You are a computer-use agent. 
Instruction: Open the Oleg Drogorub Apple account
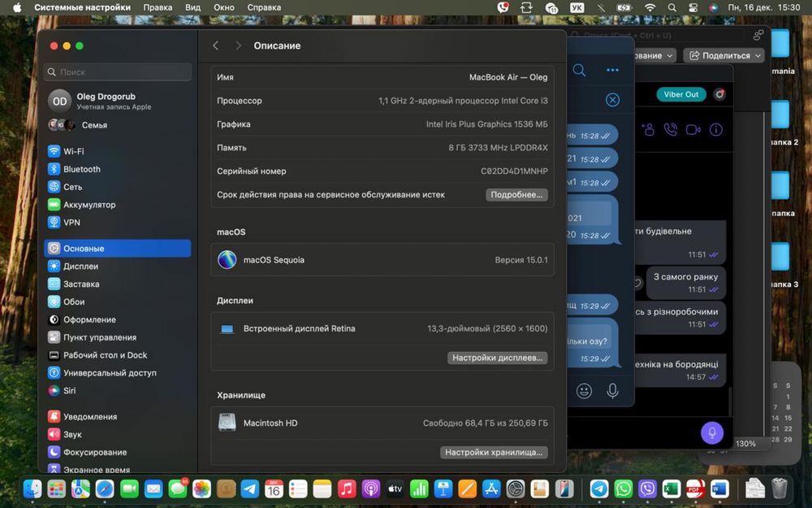pyautogui.click(x=118, y=101)
